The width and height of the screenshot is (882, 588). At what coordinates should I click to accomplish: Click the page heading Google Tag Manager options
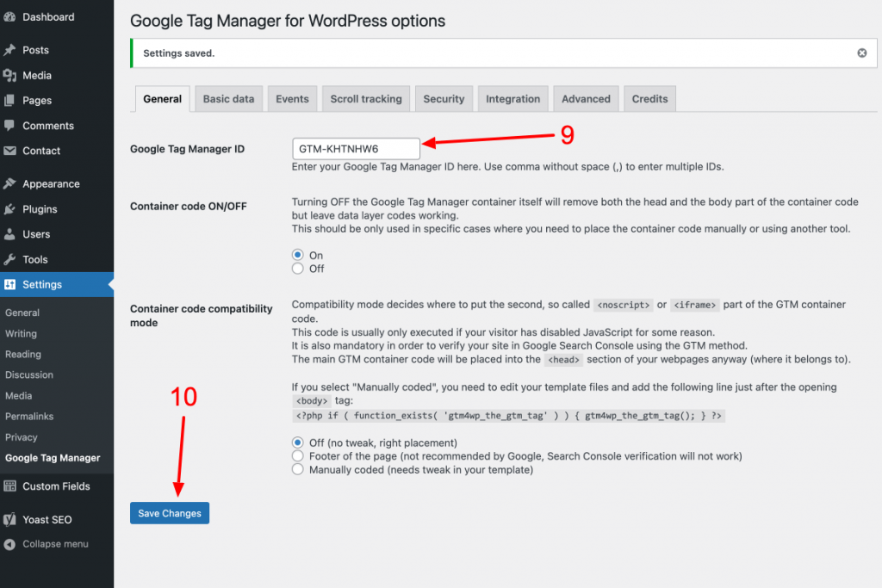[x=288, y=21]
